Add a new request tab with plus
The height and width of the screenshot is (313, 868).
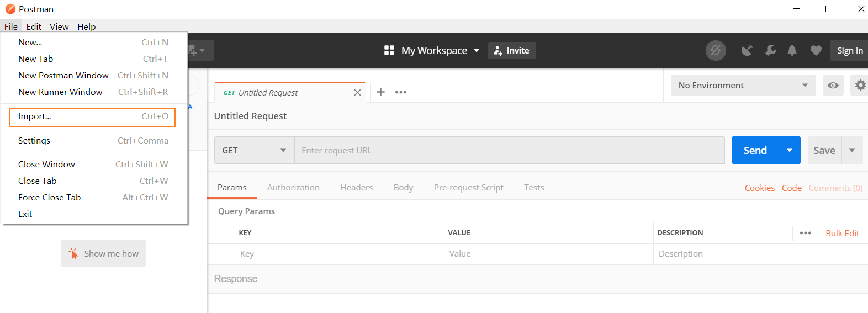pyautogui.click(x=380, y=92)
